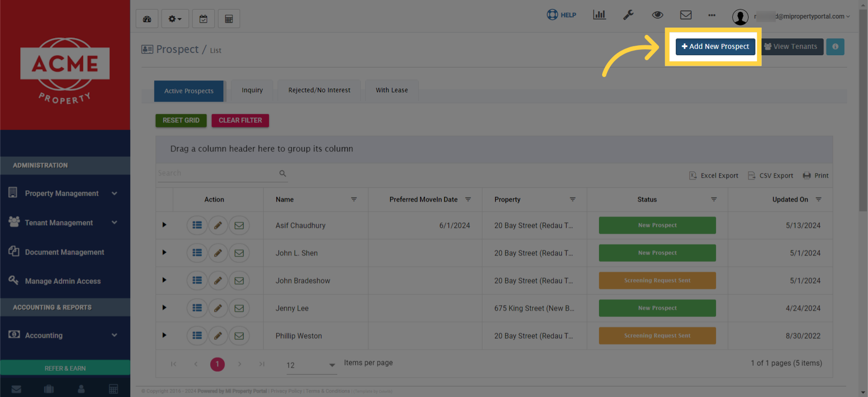
Task: Expand the John L. Shen row
Action: point(165,252)
